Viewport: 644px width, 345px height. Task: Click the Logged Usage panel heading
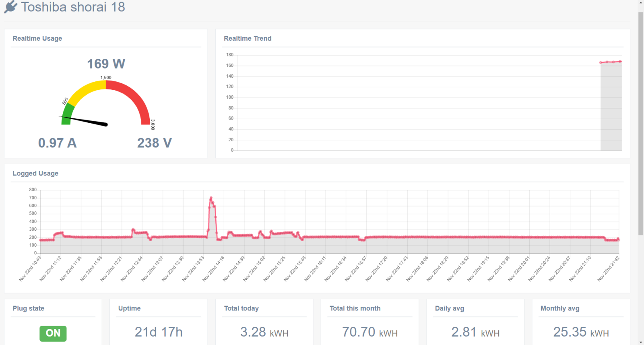[x=35, y=173]
